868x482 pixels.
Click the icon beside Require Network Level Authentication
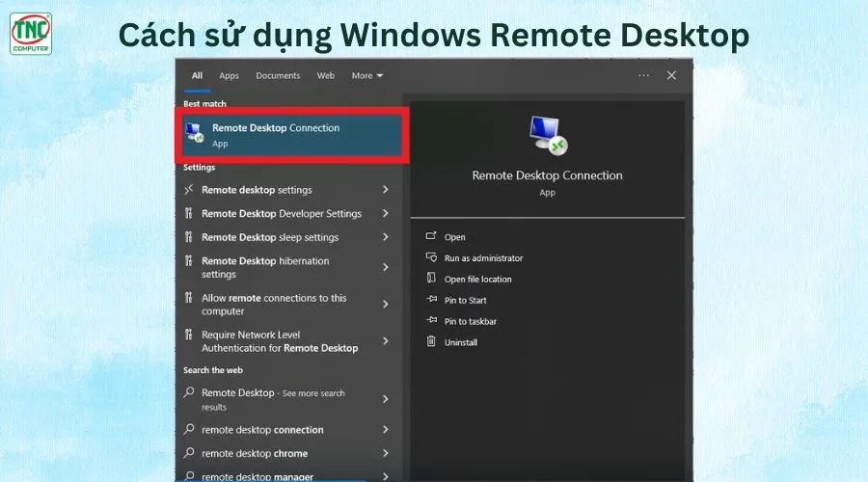(189, 335)
